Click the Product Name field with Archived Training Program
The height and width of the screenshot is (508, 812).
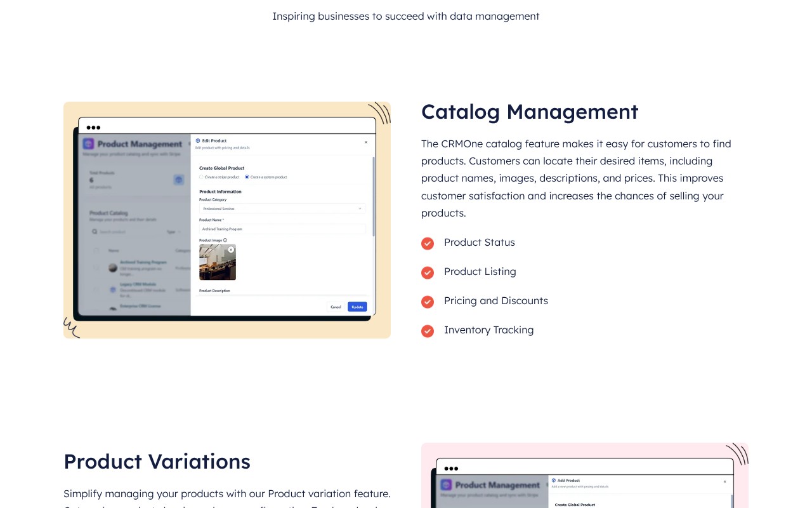282,229
